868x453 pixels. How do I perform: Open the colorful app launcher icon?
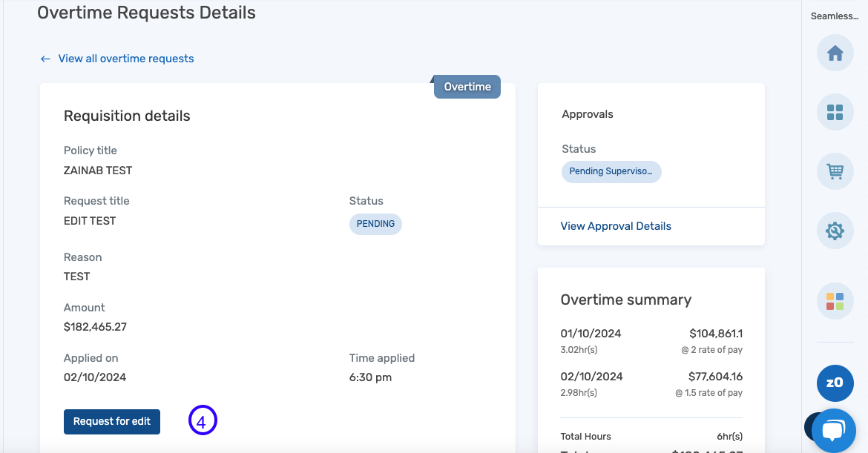click(x=835, y=301)
